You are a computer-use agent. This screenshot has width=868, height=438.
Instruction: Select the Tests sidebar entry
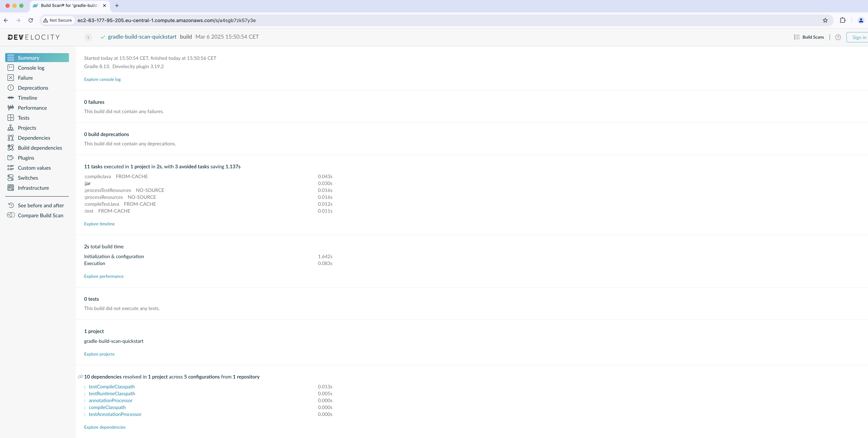pyautogui.click(x=23, y=118)
